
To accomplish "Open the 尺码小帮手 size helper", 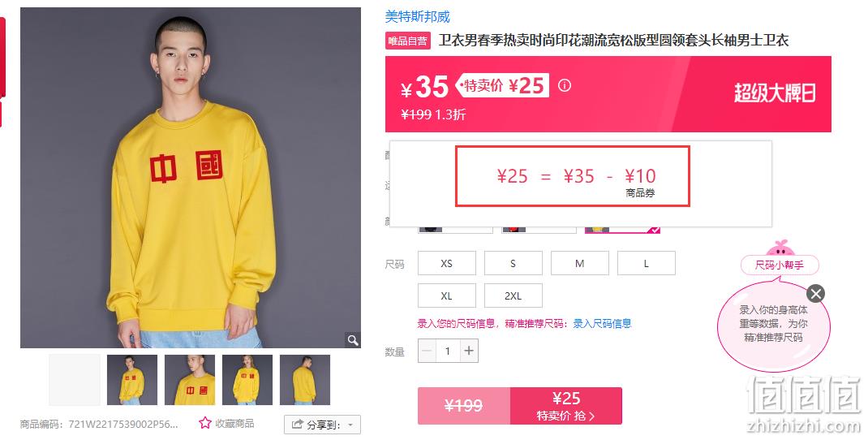I will click(x=780, y=265).
